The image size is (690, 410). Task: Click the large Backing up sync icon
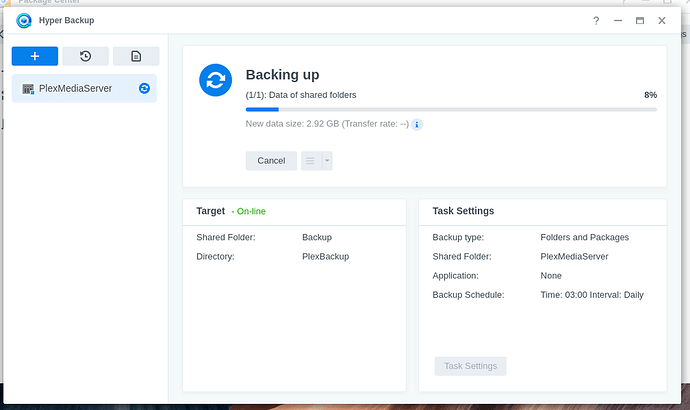(x=216, y=80)
